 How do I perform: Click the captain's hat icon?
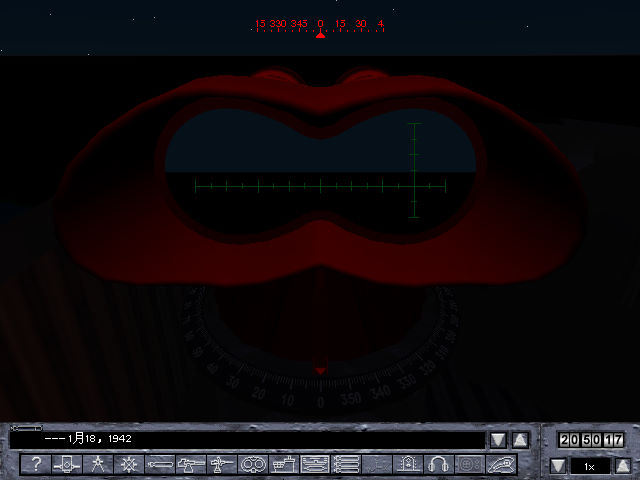[x=500, y=464]
